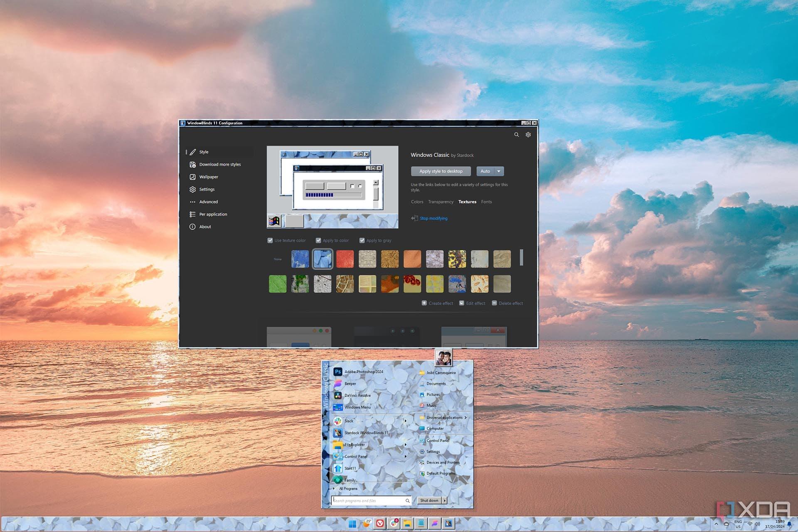
Task: Open Family app in the Start menu
Action: click(x=350, y=480)
